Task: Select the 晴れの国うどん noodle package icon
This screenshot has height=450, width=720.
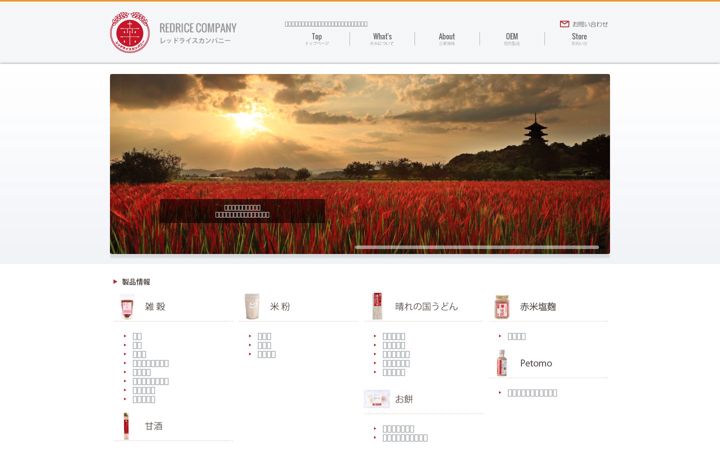Action: 377,306
